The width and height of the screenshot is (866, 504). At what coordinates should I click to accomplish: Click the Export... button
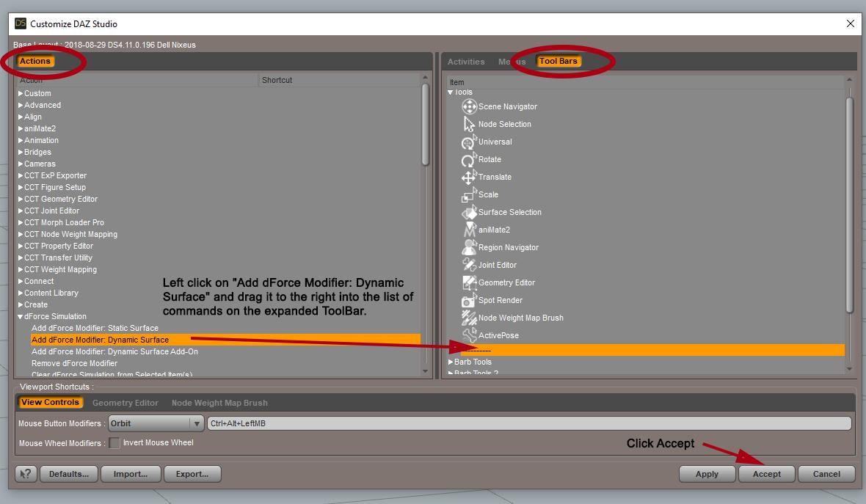point(192,474)
